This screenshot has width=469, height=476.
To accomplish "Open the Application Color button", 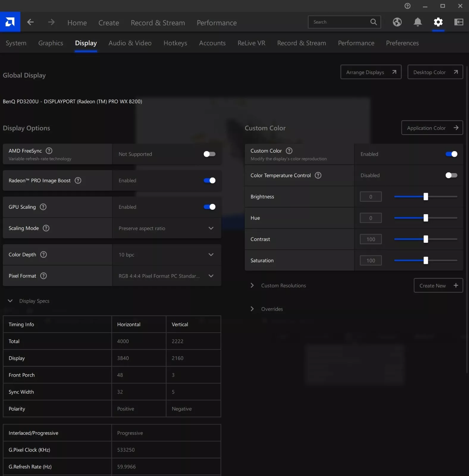I will 432,128.
